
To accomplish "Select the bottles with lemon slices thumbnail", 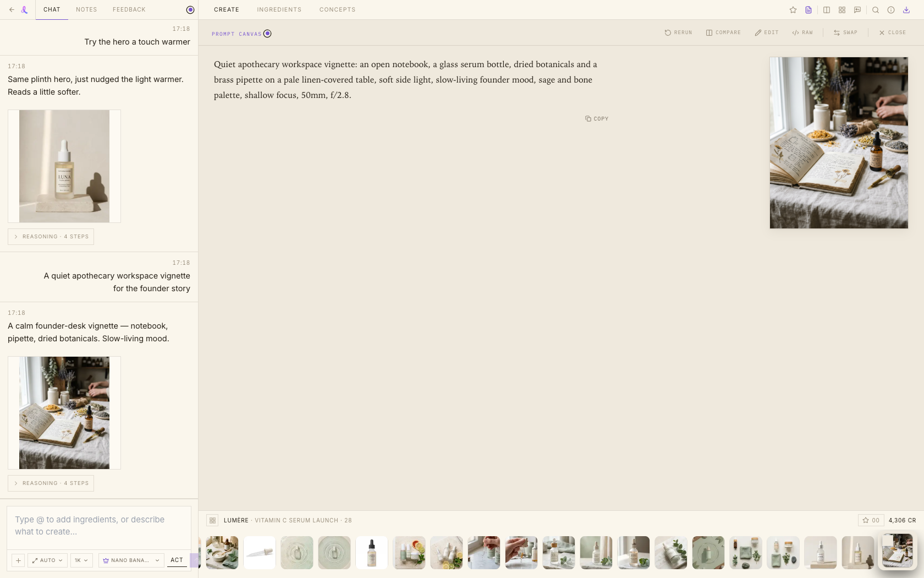I will tap(447, 553).
